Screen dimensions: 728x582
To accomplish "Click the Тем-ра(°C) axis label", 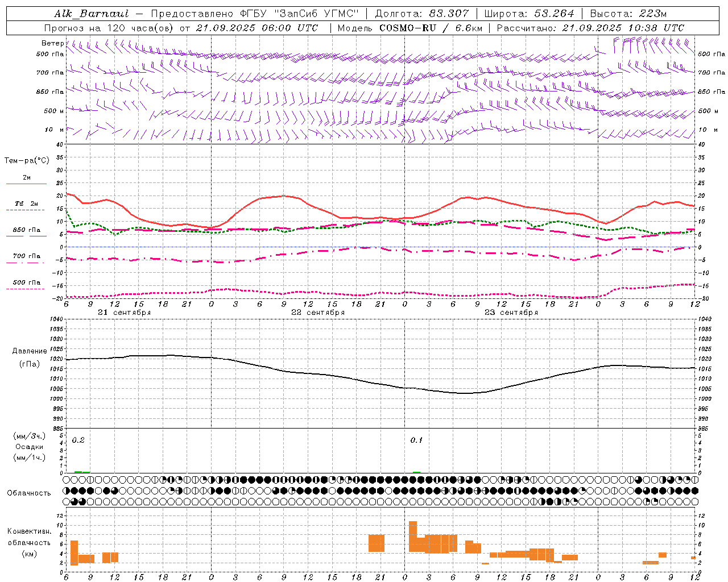I will [x=27, y=161].
